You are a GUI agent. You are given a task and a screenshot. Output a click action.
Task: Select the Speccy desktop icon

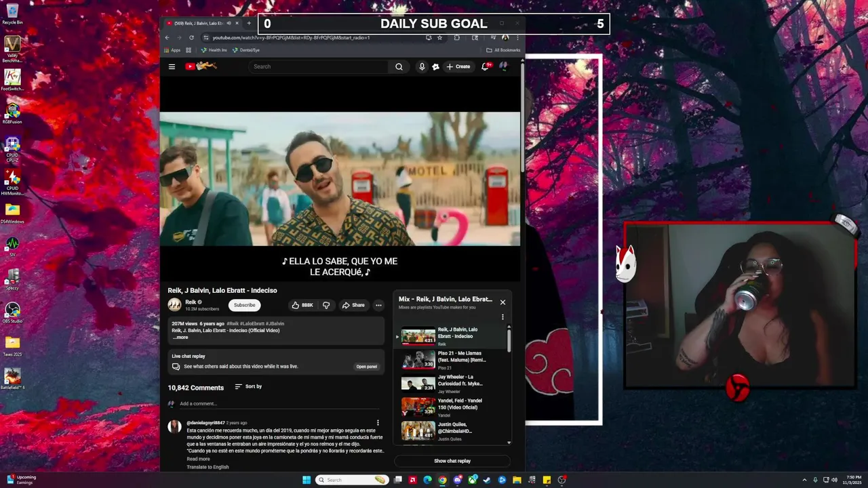point(12,279)
